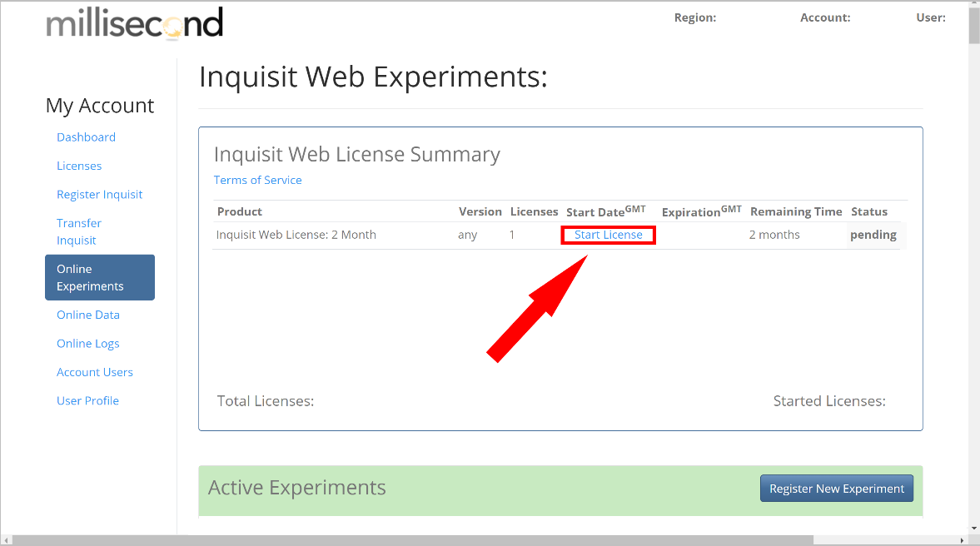Screen dimensions: 980x546
Task: Go to User Profile
Action: click(x=87, y=401)
